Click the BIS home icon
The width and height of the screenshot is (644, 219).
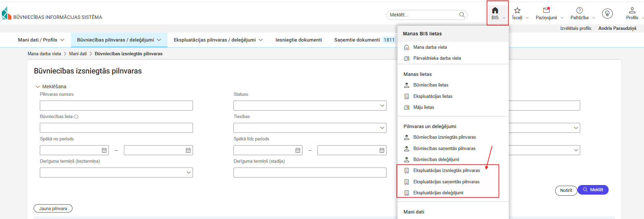[495, 11]
